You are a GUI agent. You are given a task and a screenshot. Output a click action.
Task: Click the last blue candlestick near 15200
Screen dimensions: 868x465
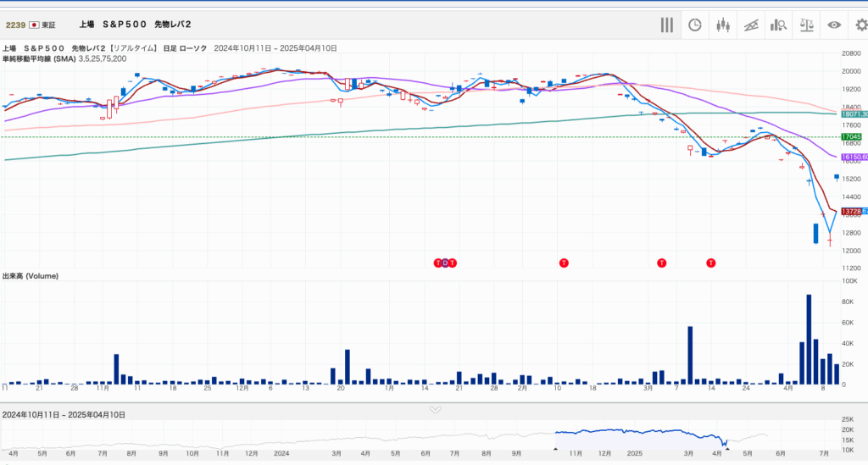coord(837,177)
